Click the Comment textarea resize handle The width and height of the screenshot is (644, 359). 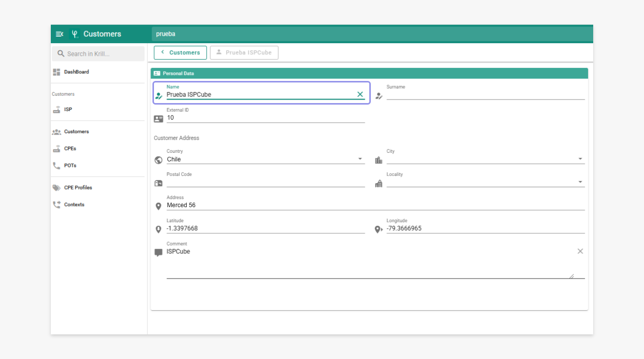pos(572,276)
